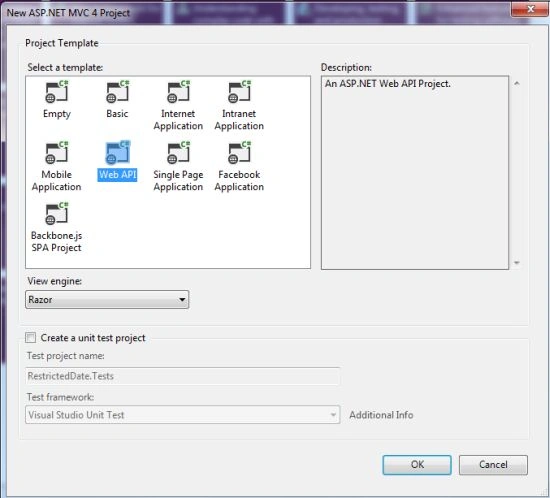Click the 'Backbone.js SPA Project' label text
Image resolution: width=550 pixels, height=498 pixels.
(x=56, y=242)
